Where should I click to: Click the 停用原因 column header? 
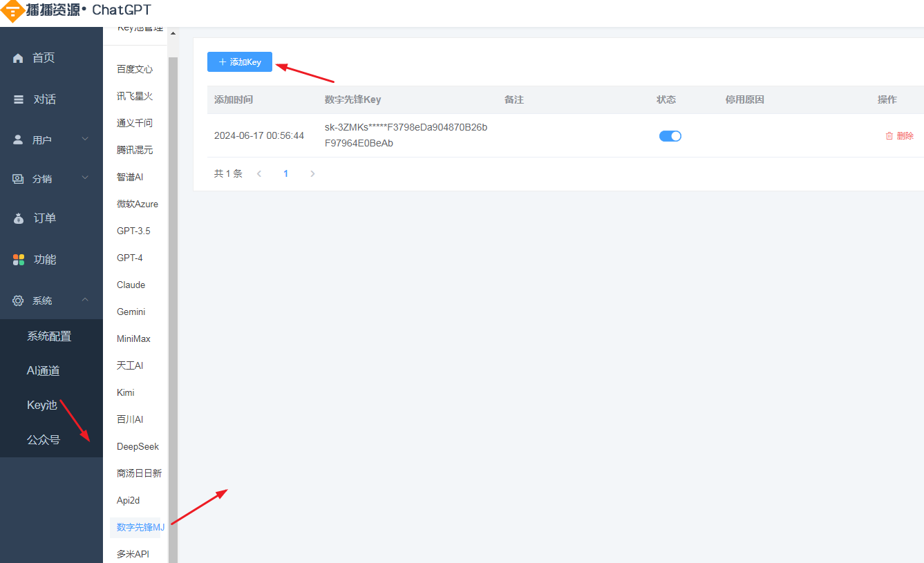[745, 99]
